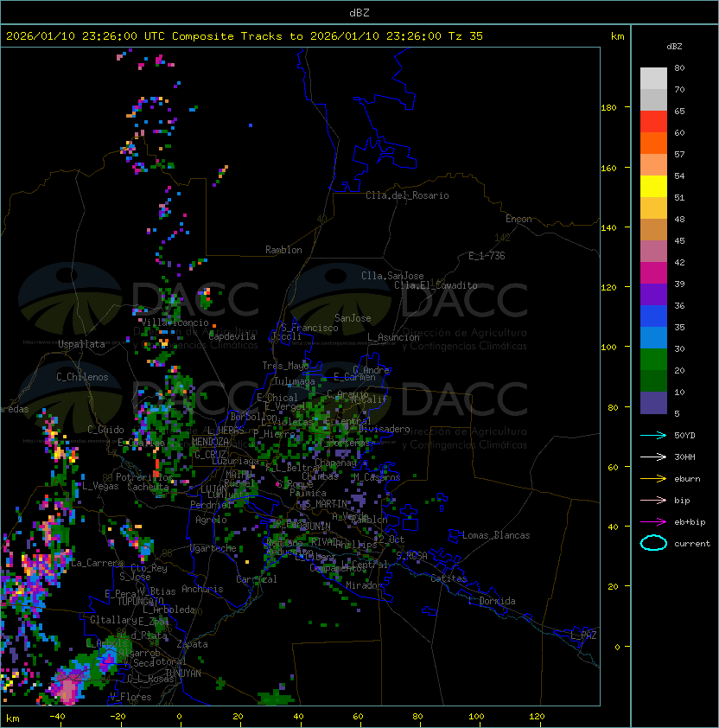Screen dimensions: 719x728
Task: Select the light blue 30–35 dBZ swatch
Action: click(x=653, y=337)
